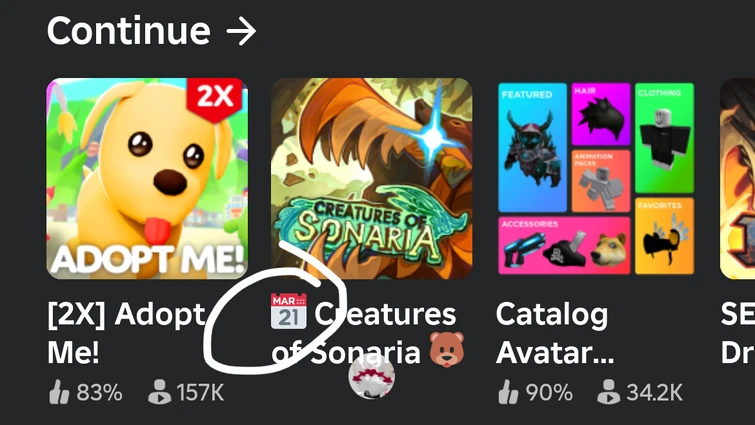Image resolution: width=755 pixels, height=425 pixels.
Task: Open the Catalog Avatar title text
Action: click(x=555, y=333)
